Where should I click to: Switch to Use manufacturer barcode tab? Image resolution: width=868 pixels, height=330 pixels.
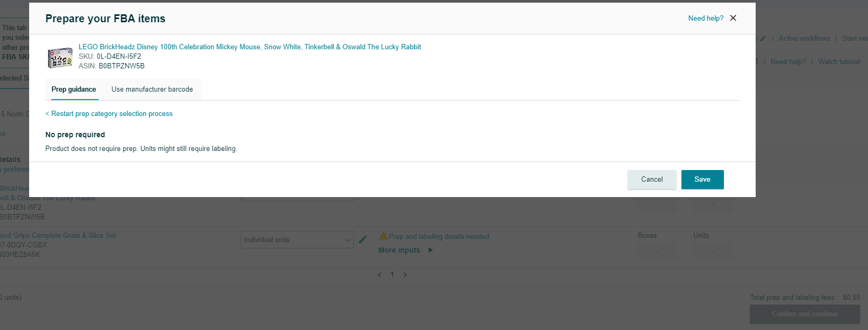(x=152, y=90)
